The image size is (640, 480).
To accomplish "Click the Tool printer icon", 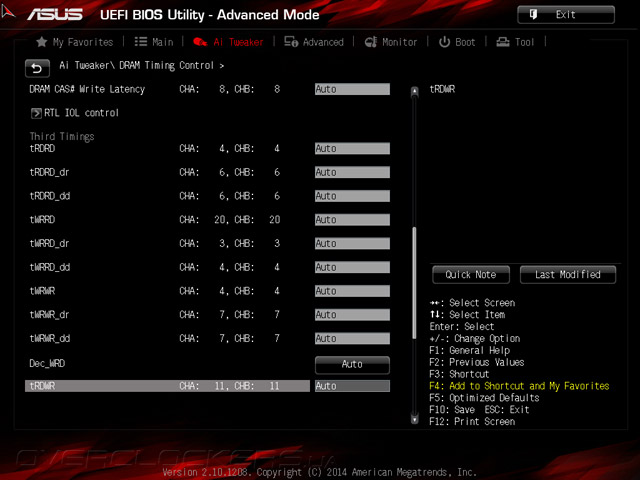I will (503, 42).
